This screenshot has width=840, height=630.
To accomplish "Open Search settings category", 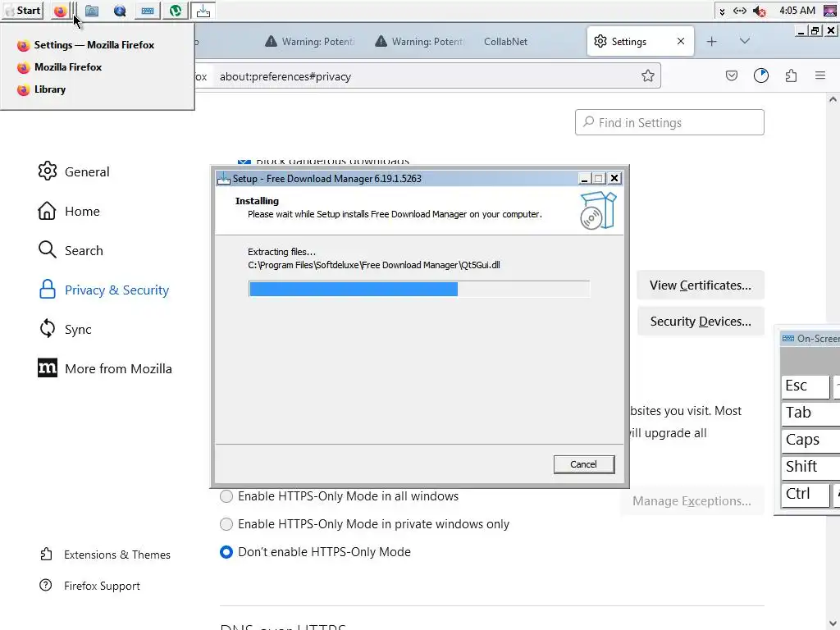I will 71,250.
